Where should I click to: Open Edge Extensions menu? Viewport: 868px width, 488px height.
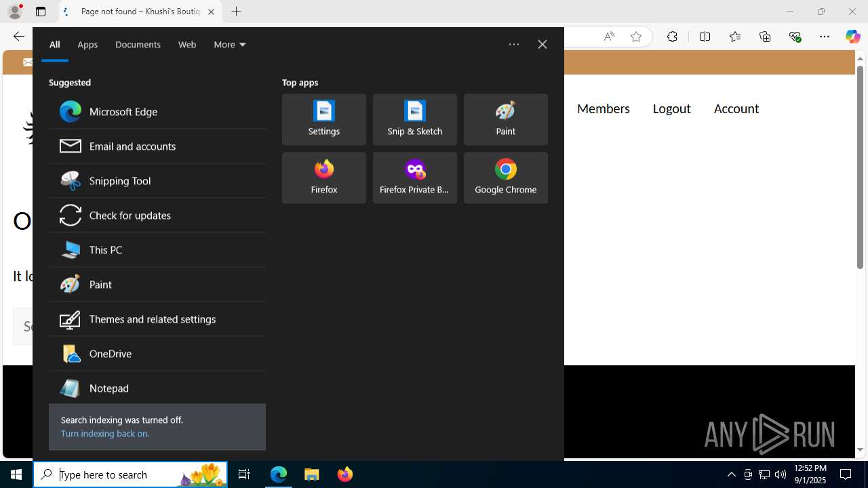(x=672, y=37)
